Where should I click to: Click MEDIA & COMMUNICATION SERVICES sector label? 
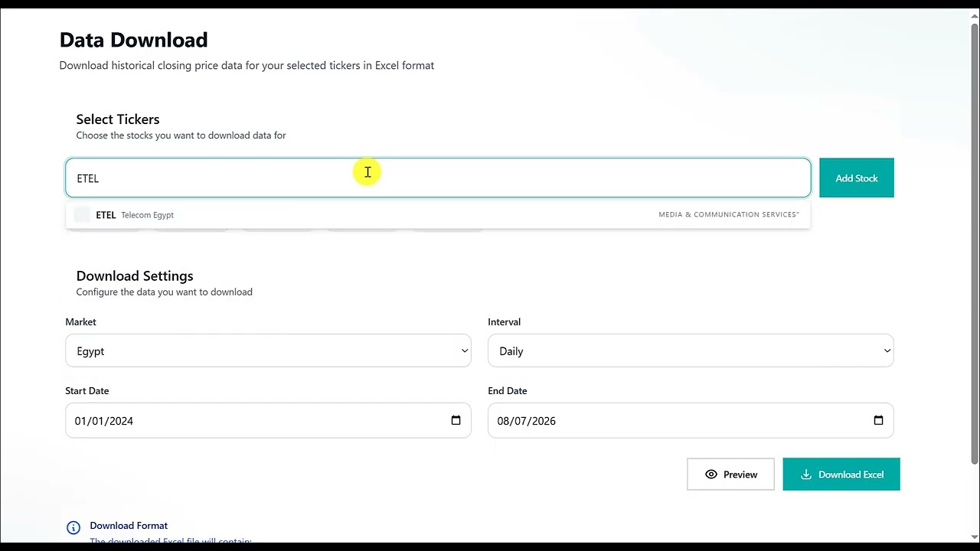pos(729,214)
